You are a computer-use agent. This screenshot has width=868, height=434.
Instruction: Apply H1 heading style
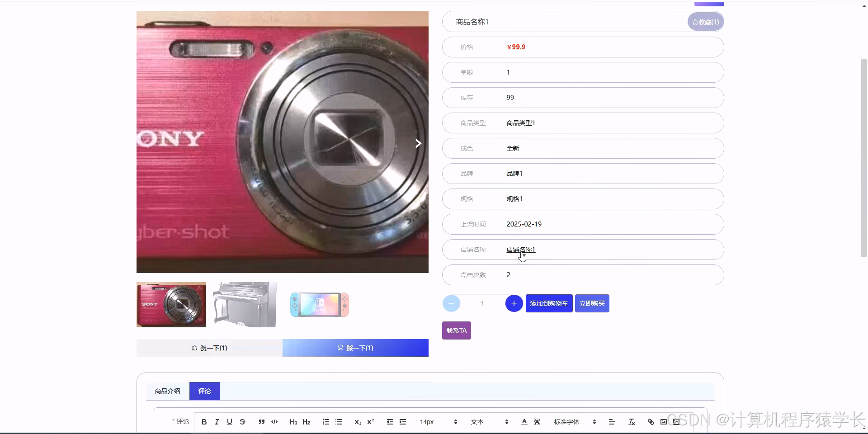click(x=293, y=421)
